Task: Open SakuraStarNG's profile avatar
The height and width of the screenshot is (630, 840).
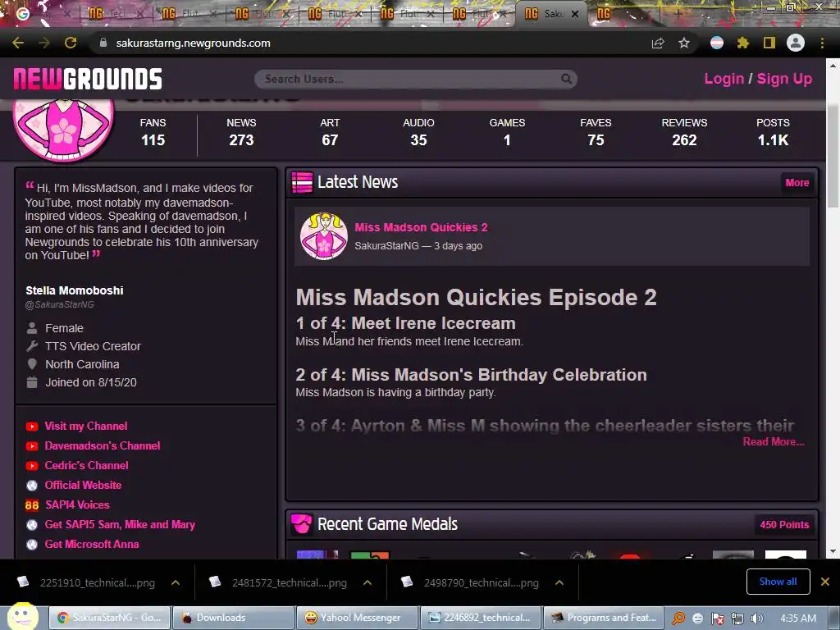Action: [x=63, y=129]
